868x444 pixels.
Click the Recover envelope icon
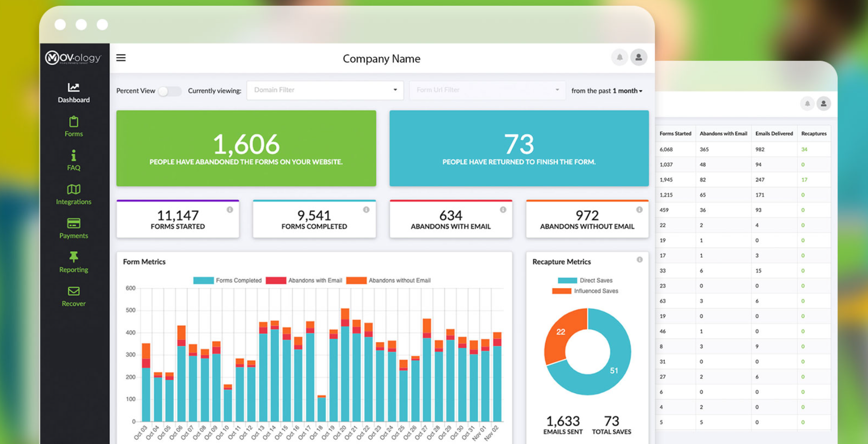(73, 291)
